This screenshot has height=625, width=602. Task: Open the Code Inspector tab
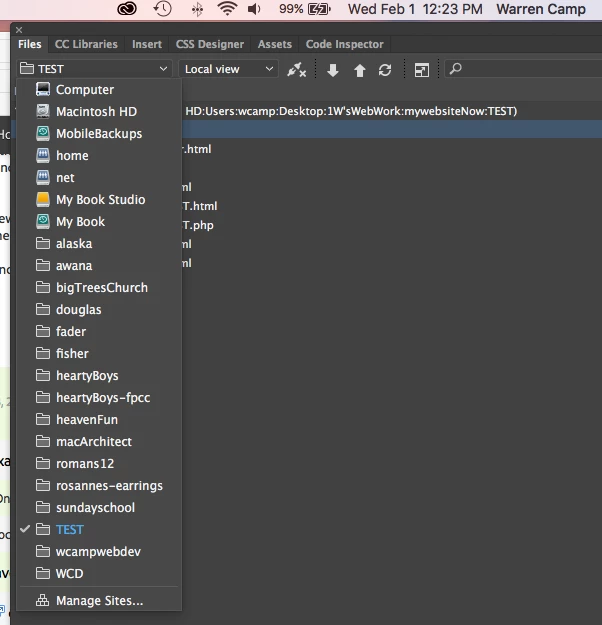tap(344, 44)
